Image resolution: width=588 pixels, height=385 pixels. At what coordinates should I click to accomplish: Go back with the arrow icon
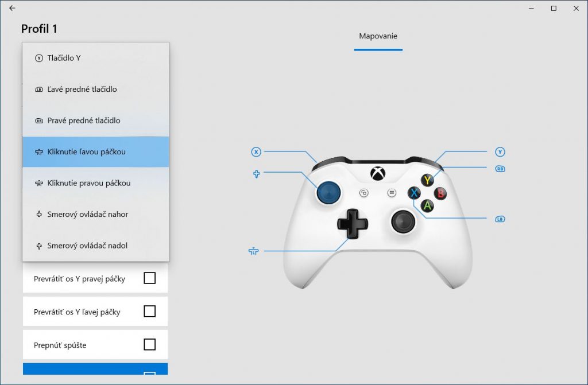[12, 8]
